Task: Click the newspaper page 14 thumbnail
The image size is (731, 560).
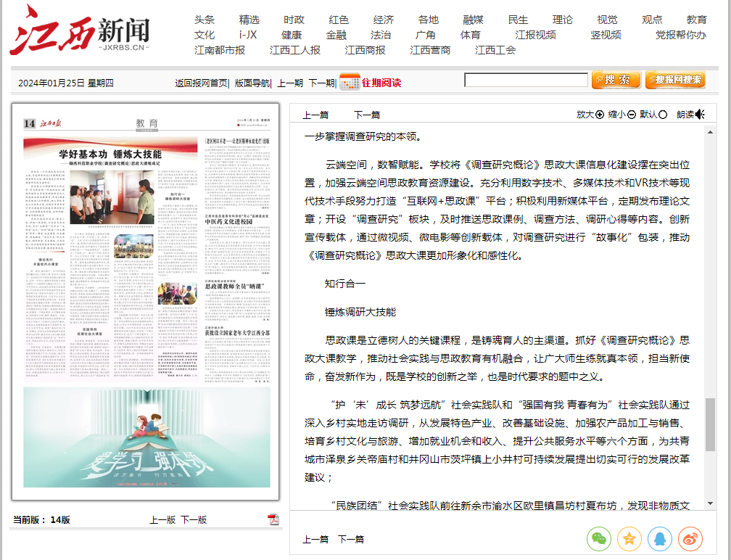Action: [x=146, y=302]
